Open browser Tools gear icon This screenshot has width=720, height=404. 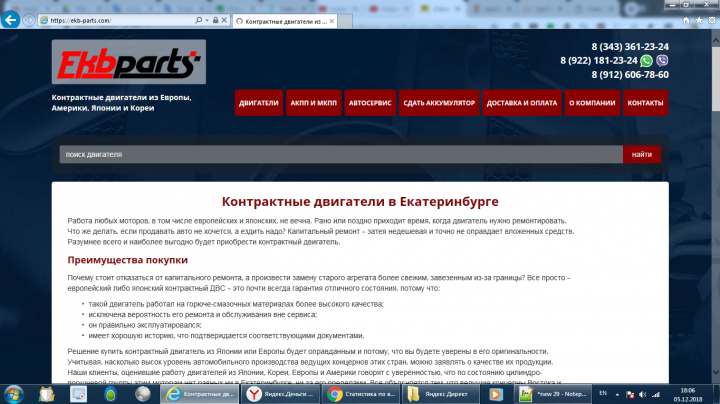[712, 21]
